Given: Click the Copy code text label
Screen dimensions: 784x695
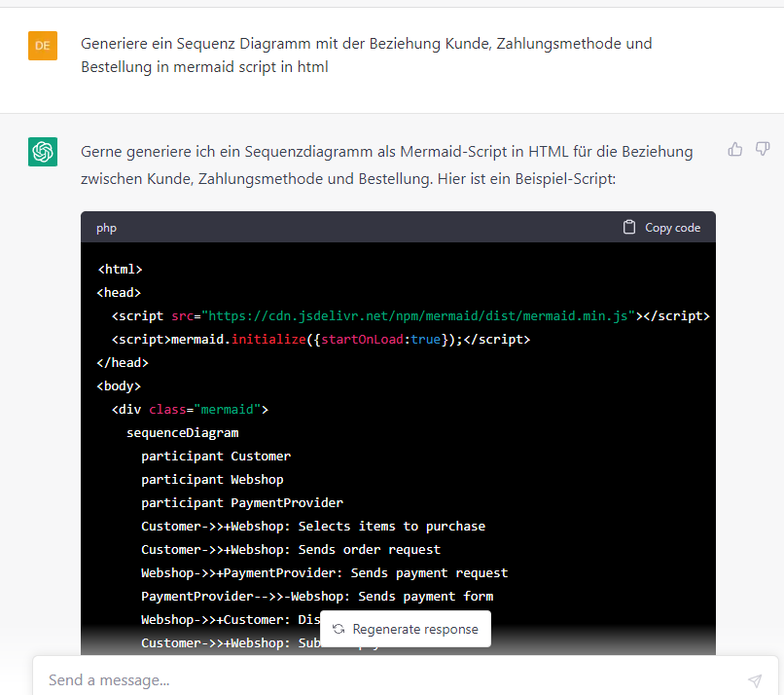Looking at the screenshot, I should pyautogui.click(x=672, y=227).
